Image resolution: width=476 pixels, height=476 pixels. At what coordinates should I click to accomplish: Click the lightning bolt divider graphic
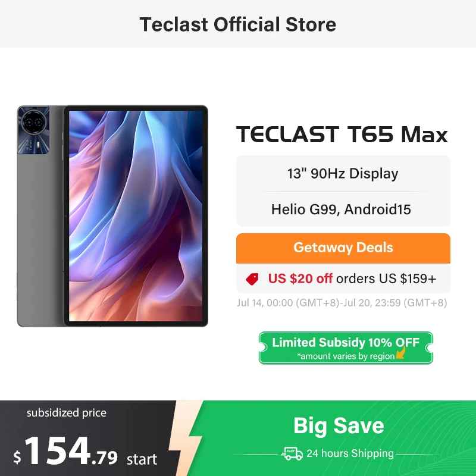tap(185, 438)
